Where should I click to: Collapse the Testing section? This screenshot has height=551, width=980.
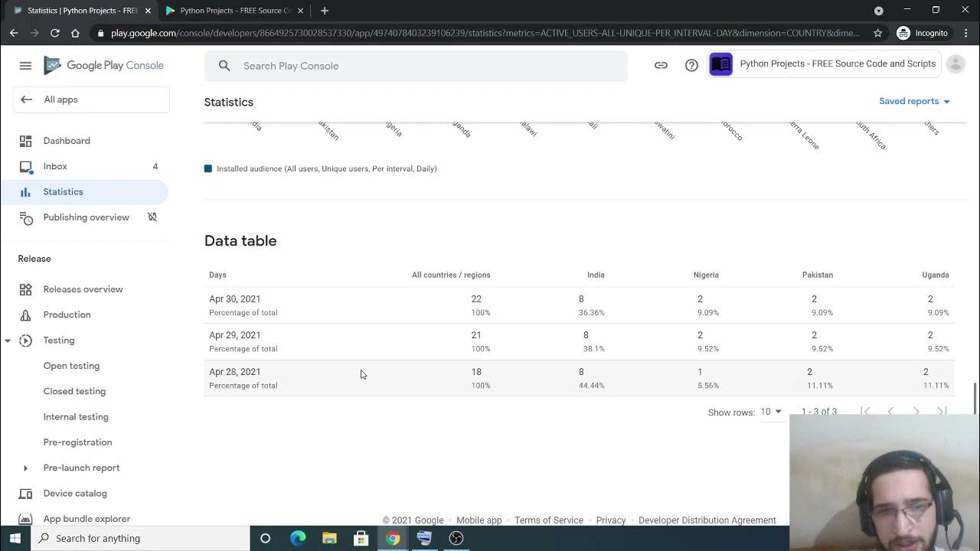pyautogui.click(x=8, y=341)
